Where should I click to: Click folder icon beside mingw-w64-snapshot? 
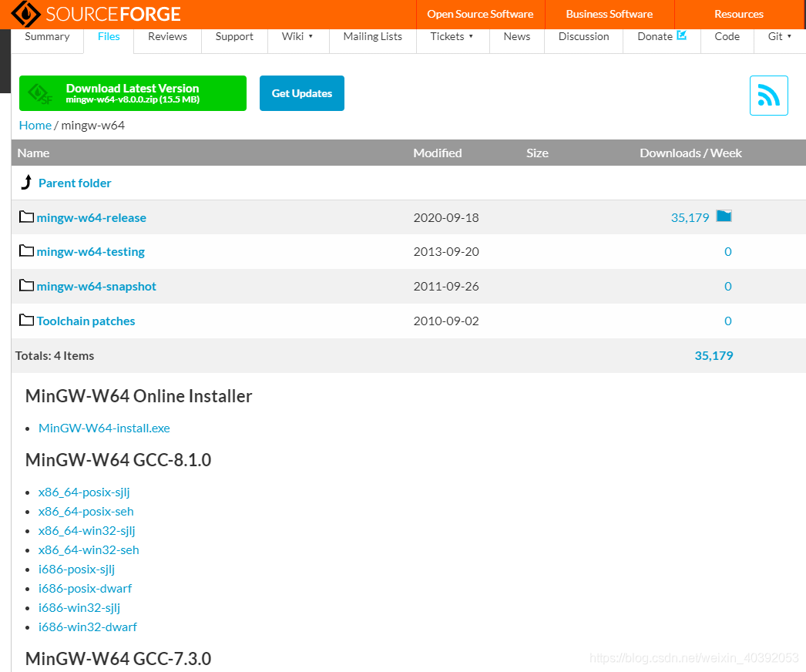pyautogui.click(x=26, y=285)
